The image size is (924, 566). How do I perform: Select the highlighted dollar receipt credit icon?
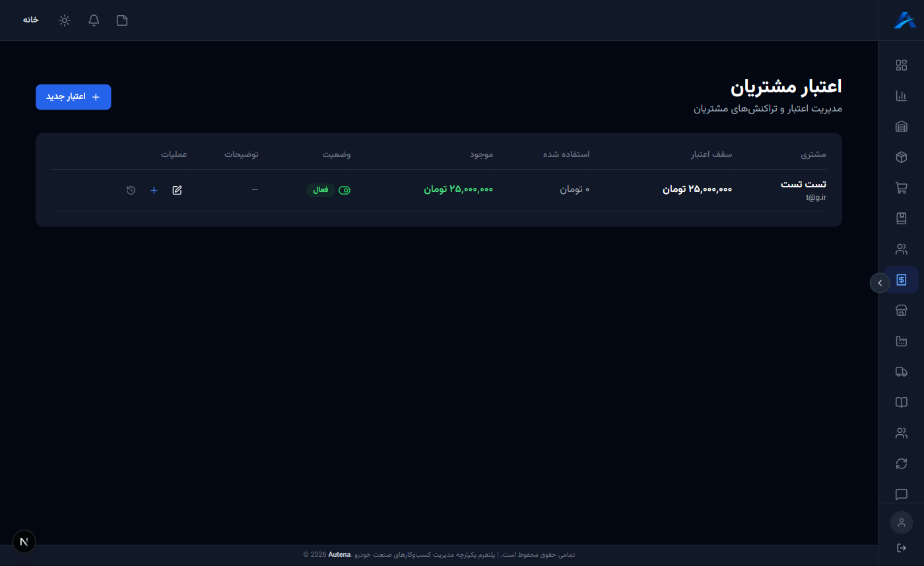point(901,280)
